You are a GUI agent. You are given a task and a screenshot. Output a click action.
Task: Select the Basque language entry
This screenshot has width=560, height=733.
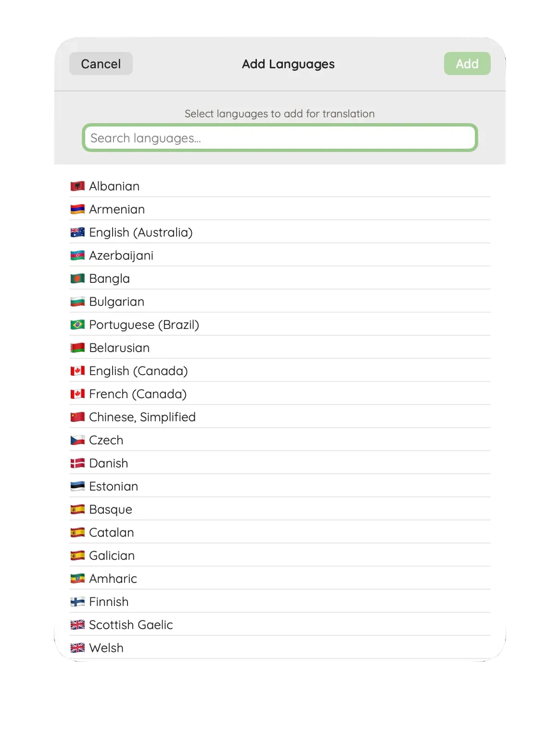(x=280, y=509)
